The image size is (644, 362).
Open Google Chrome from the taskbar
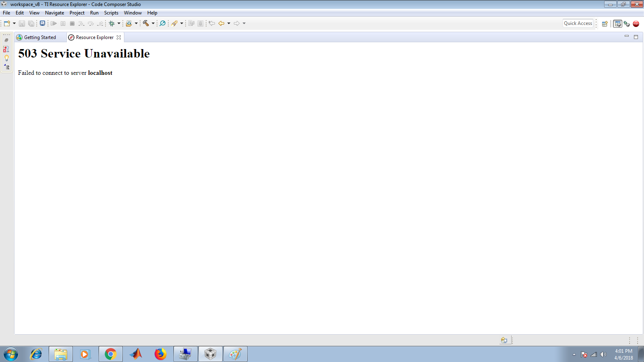[x=110, y=354]
